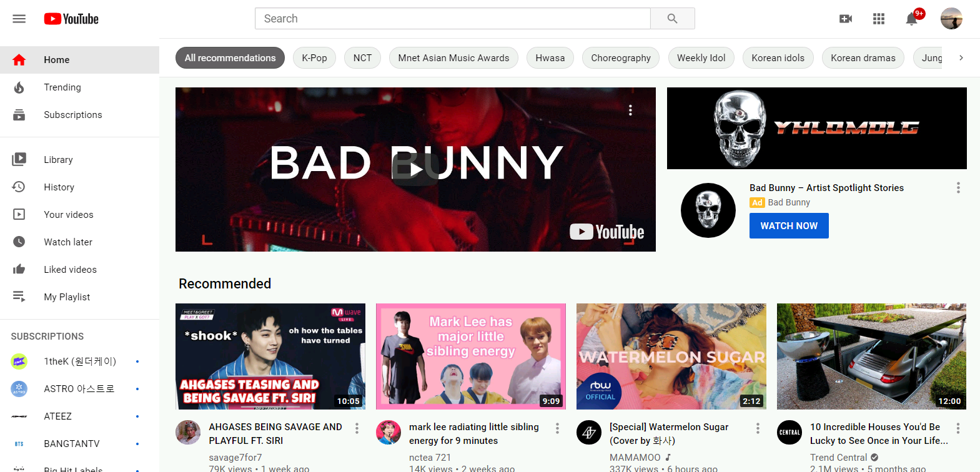Open AHGASES teasing thumbnail 10:05
The height and width of the screenshot is (472, 980).
click(270, 356)
